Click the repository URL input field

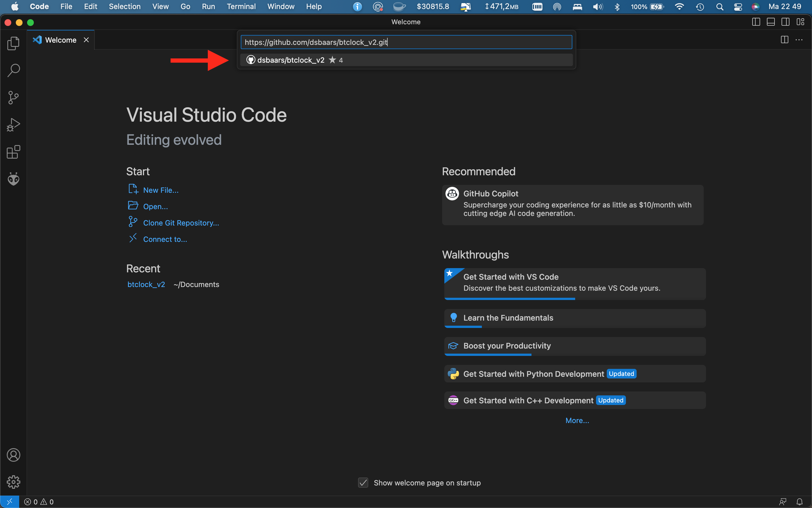[x=406, y=42]
